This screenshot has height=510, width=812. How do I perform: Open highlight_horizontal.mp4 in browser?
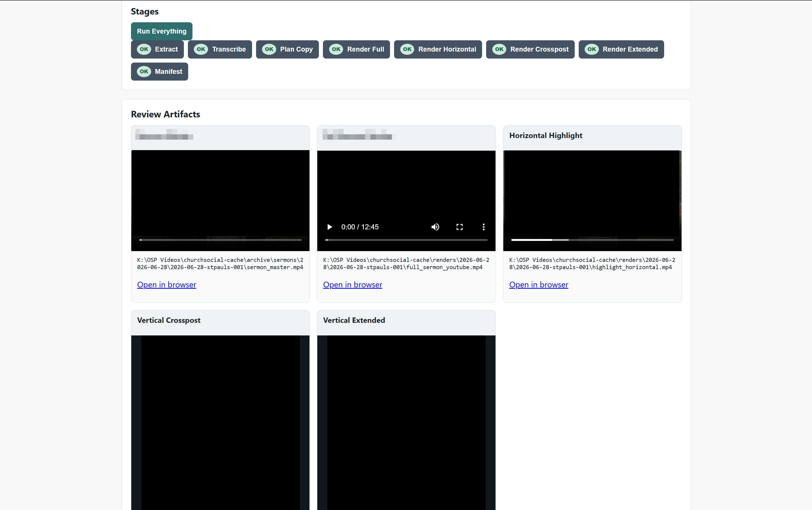point(539,285)
